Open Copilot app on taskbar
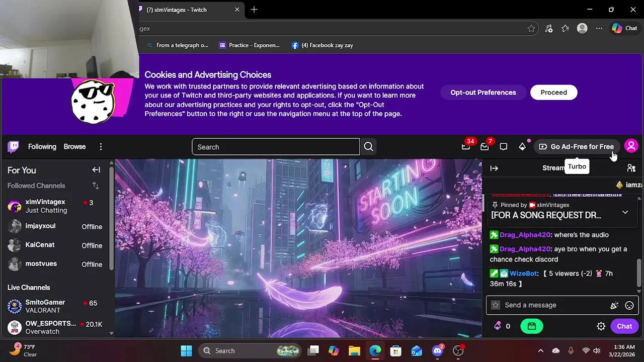This screenshot has width=644, height=362. (x=334, y=351)
